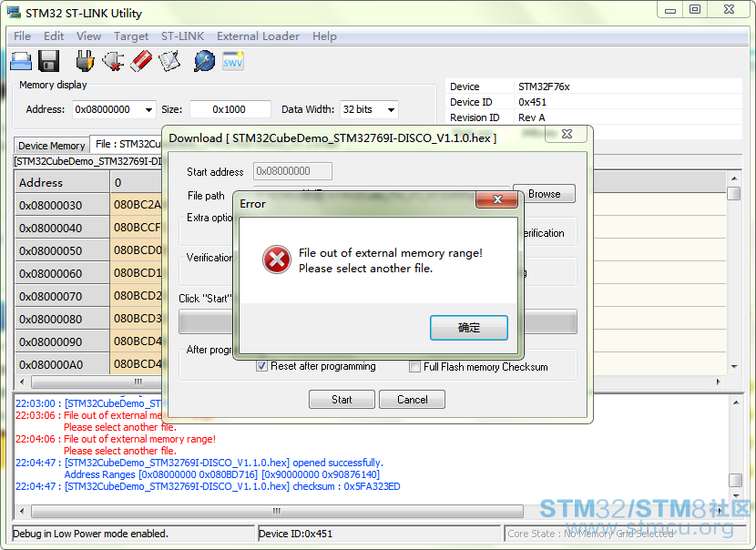Click log line with checksum : 0x5FA323ED

tap(208, 486)
